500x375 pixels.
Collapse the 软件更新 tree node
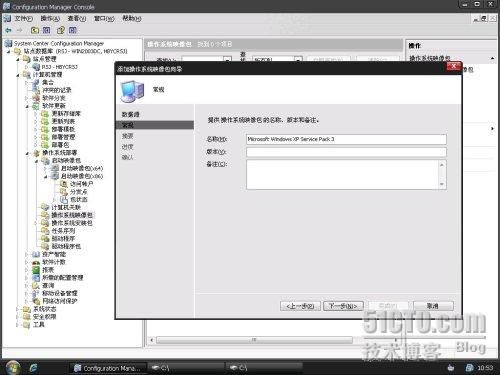pyautogui.click(x=27, y=106)
